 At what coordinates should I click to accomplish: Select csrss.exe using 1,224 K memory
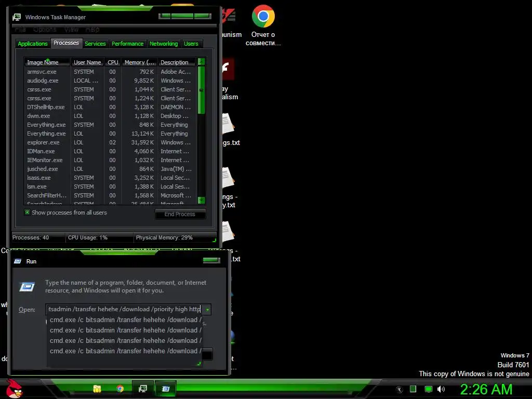pos(110,98)
